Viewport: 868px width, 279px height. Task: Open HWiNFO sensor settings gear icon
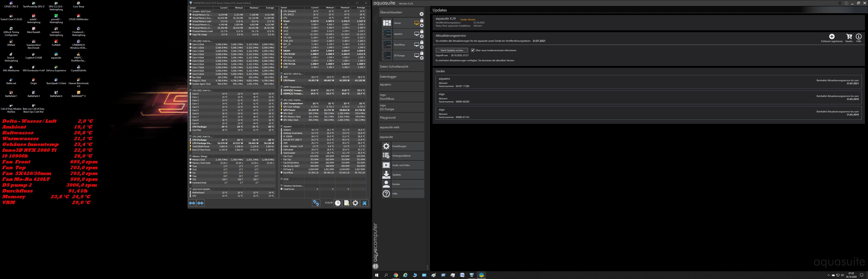click(355, 203)
